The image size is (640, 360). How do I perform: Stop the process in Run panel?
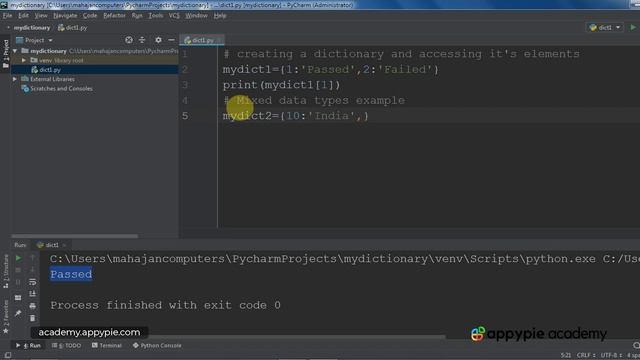[18, 270]
